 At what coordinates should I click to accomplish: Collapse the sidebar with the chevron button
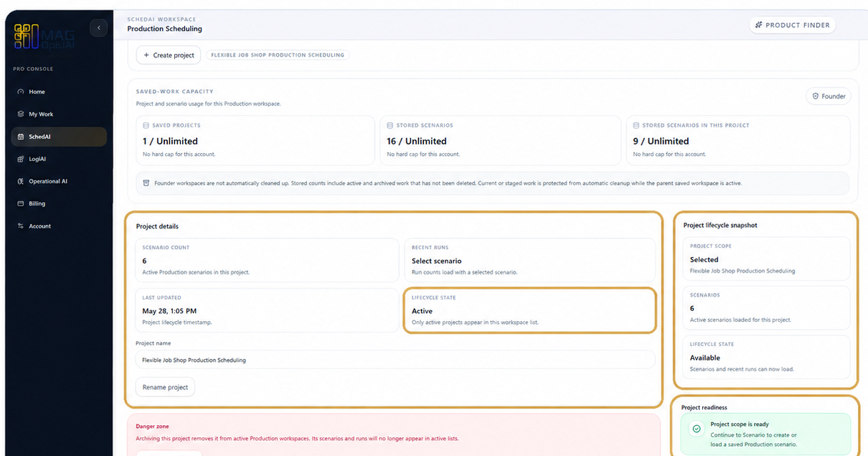(x=98, y=28)
